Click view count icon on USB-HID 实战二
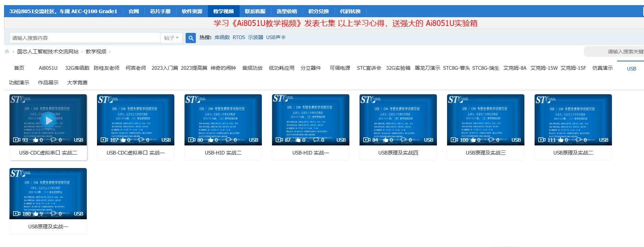 tap(192, 140)
